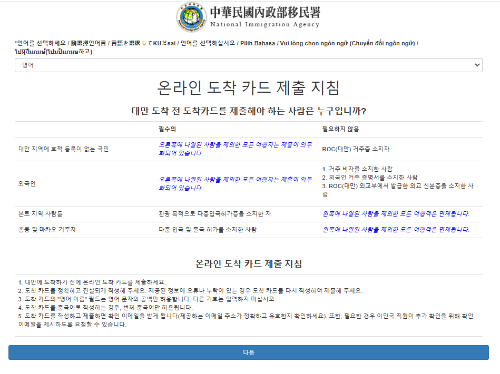Open the blue exemption link in the 본토 지역 row
Viewport: 500px width, 374px height.
pos(396,213)
